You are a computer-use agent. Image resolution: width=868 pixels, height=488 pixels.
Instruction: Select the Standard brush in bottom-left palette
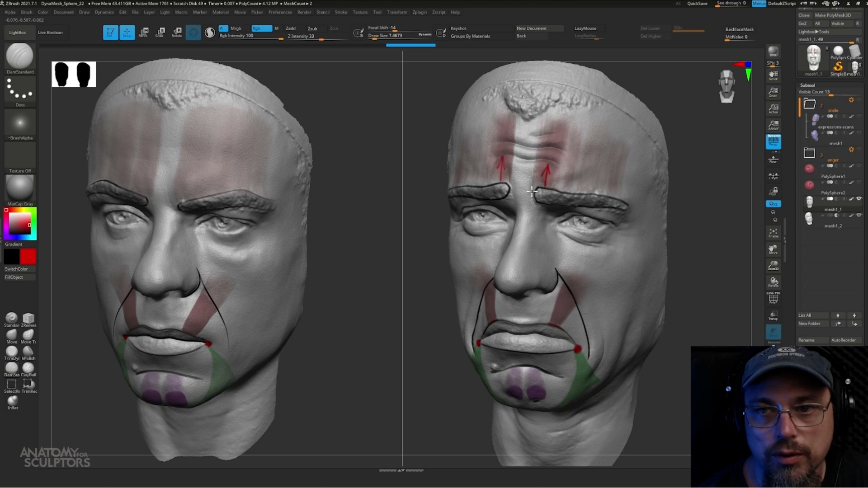tap(12, 320)
